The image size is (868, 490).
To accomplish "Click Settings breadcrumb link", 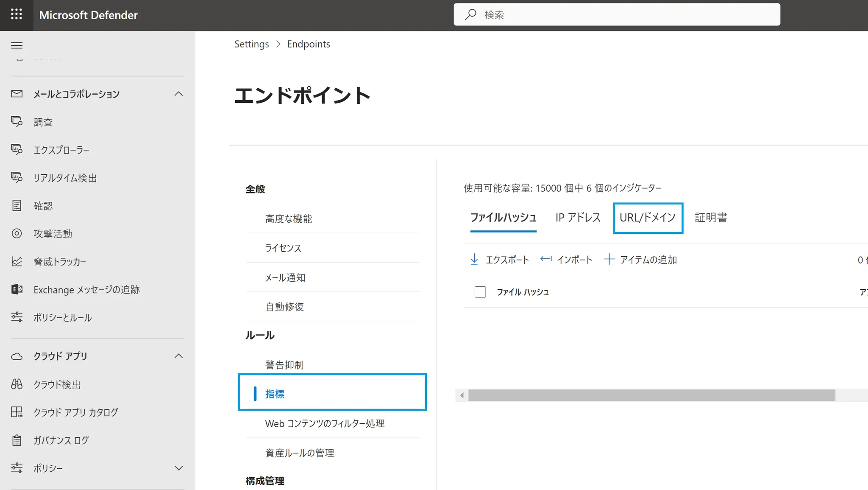I will (251, 44).
